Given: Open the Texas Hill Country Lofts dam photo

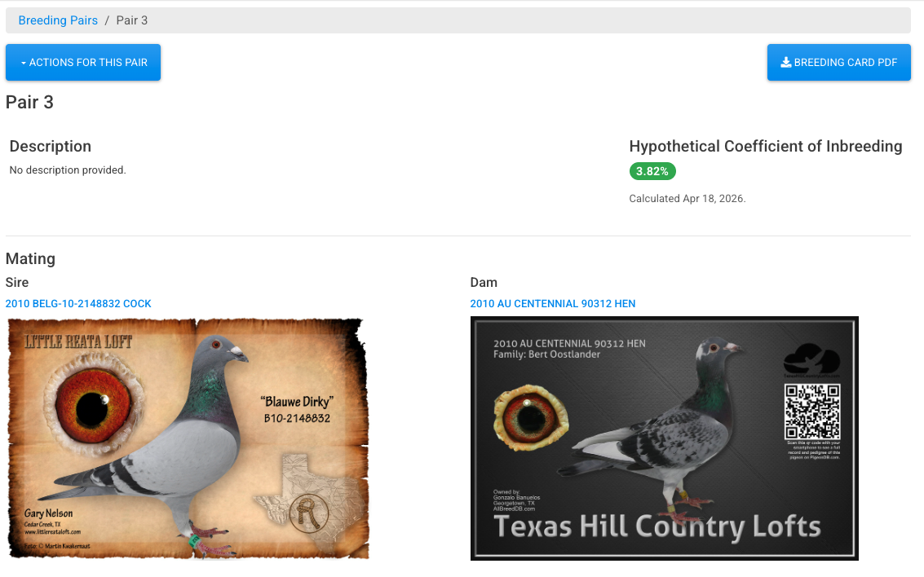Looking at the screenshot, I should point(664,438).
